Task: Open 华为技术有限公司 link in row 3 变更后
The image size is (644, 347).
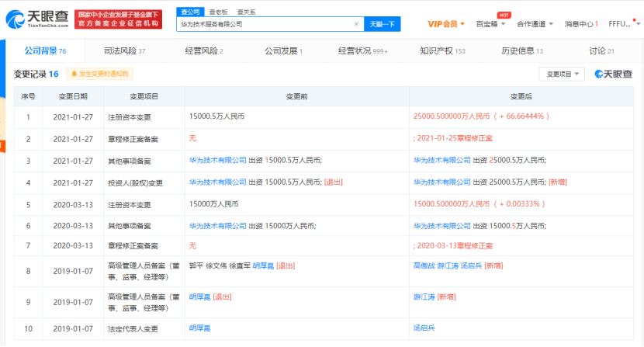Action: tap(442, 161)
